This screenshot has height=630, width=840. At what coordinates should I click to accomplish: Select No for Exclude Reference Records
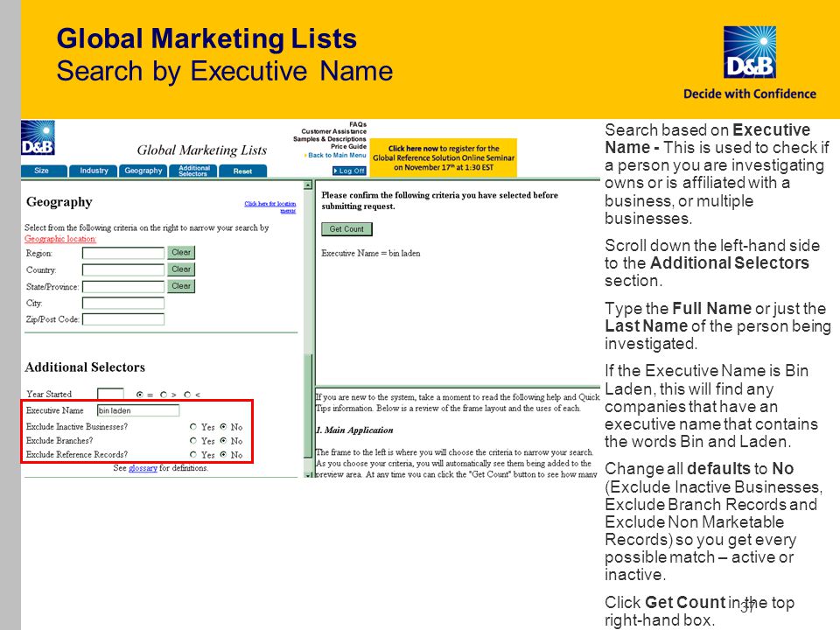(223, 455)
